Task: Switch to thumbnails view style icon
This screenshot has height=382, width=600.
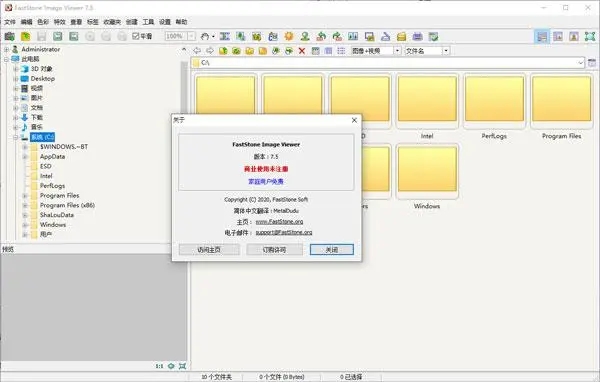Action: click(315, 51)
